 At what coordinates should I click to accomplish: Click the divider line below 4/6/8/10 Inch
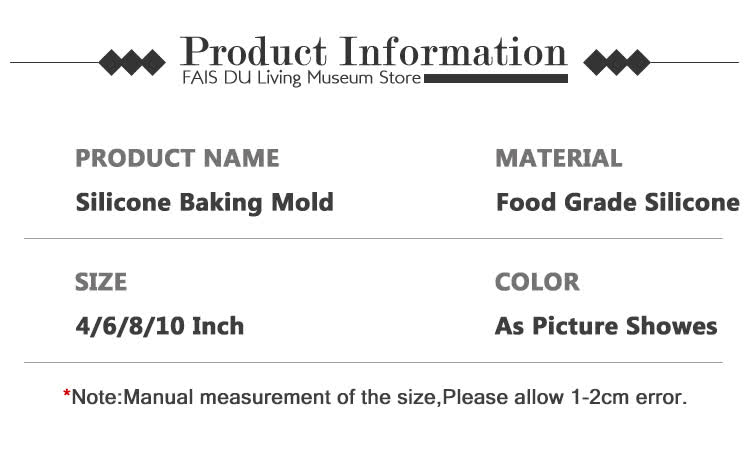[373, 362]
